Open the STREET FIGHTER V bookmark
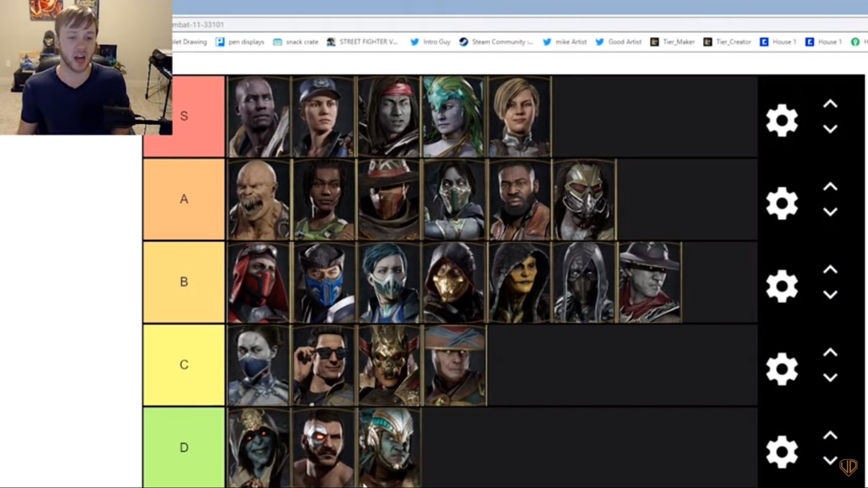Screen dimensions: 868x488 pyautogui.click(x=363, y=42)
